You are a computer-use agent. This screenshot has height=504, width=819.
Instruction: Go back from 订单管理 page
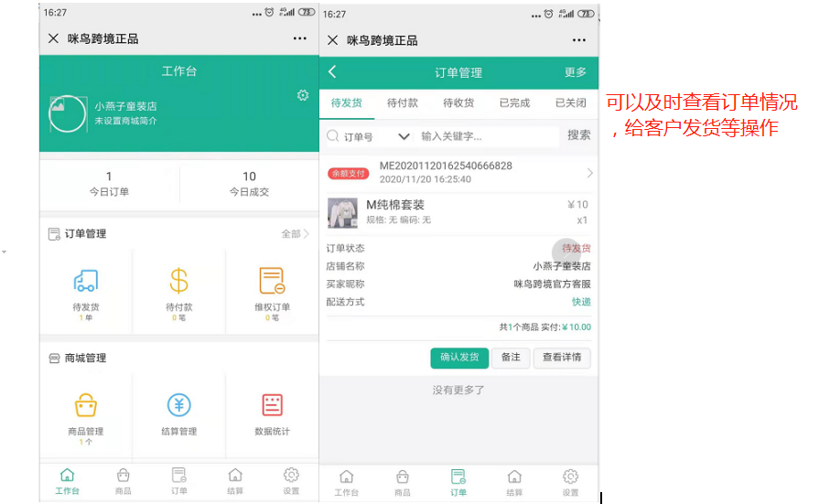coord(332,72)
